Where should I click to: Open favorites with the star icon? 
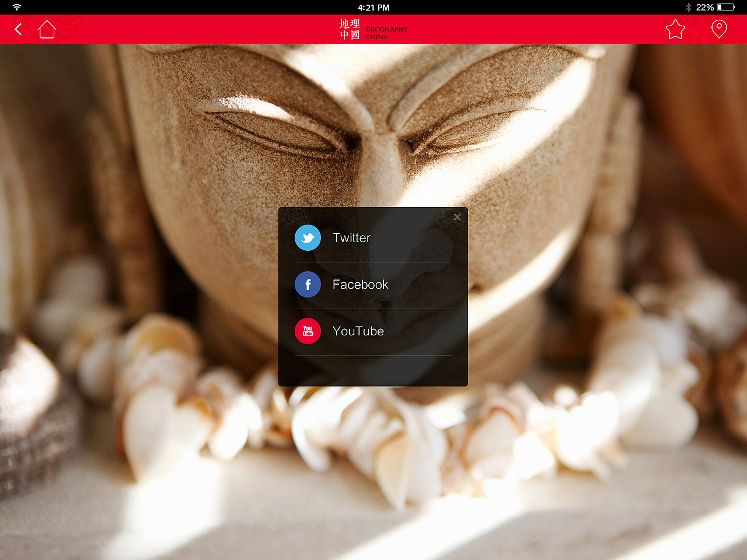pyautogui.click(x=675, y=29)
